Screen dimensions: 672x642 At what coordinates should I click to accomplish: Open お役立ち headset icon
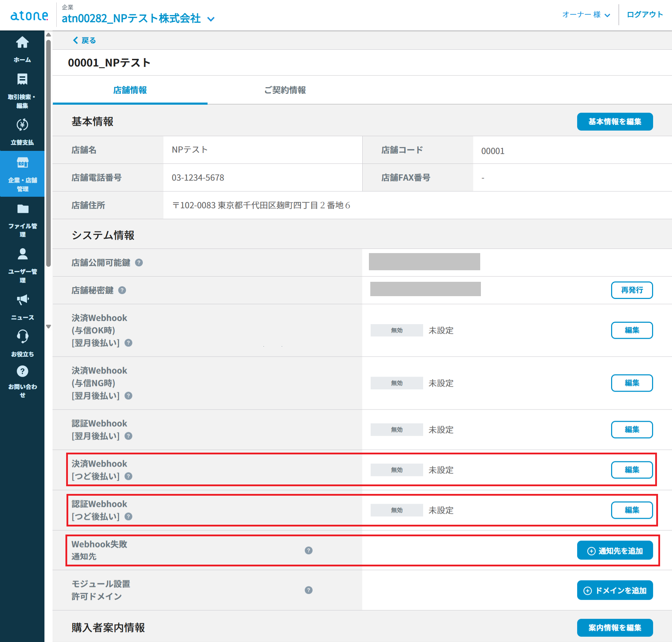(x=22, y=336)
